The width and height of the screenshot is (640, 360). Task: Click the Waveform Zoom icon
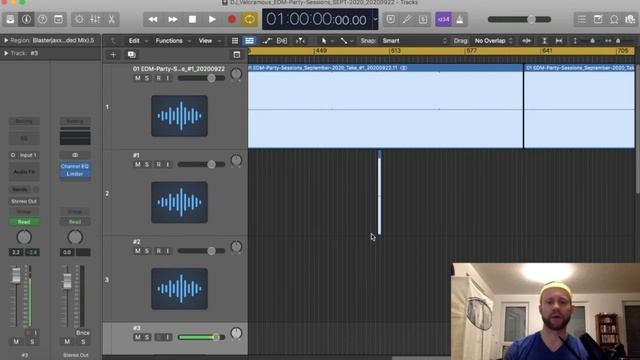coord(527,40)
